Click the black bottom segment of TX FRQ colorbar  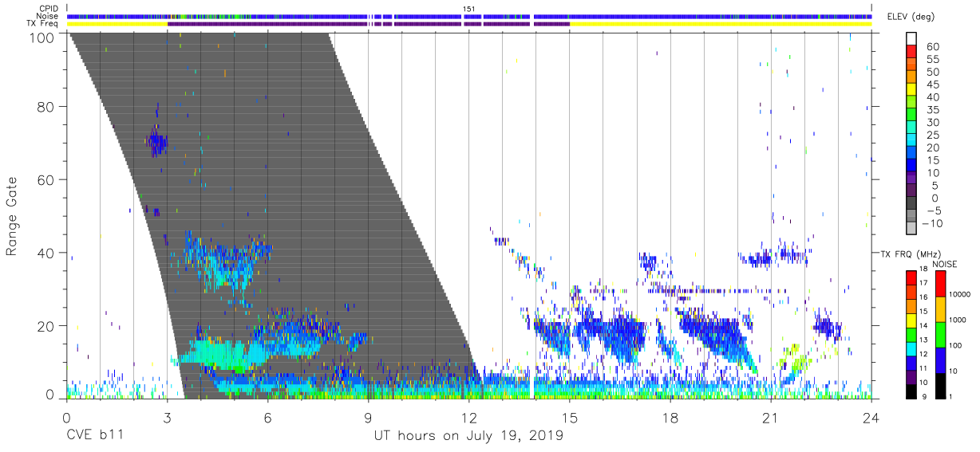[911, 390]
